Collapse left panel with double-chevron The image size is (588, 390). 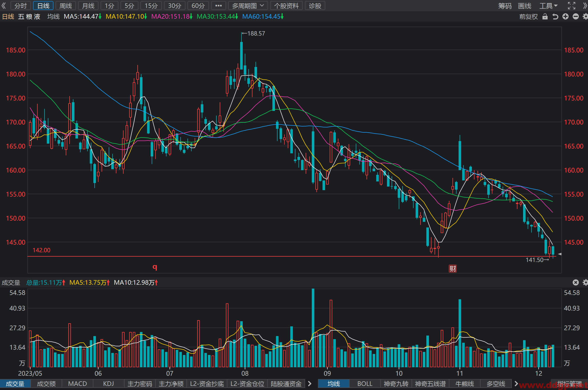pos(4,6)
